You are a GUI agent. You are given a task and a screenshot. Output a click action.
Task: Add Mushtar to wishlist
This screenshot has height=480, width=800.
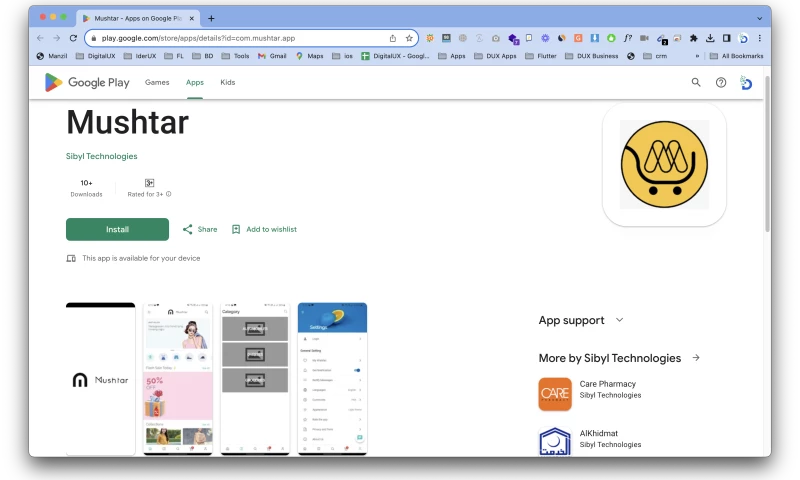point(264,229)
